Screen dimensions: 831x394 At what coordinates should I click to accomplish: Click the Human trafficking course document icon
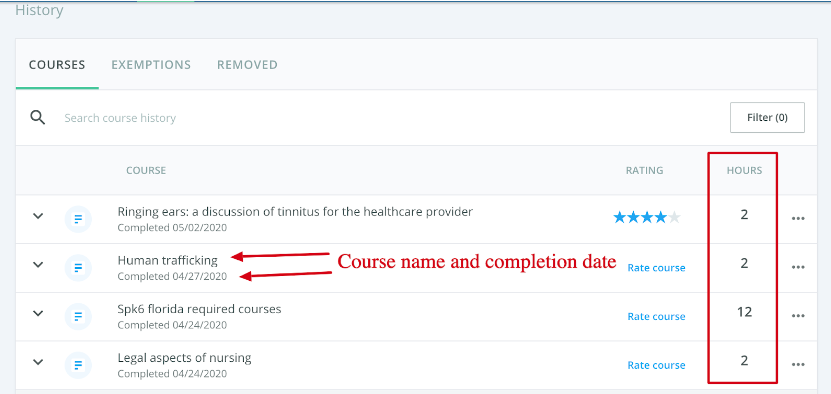78,268
